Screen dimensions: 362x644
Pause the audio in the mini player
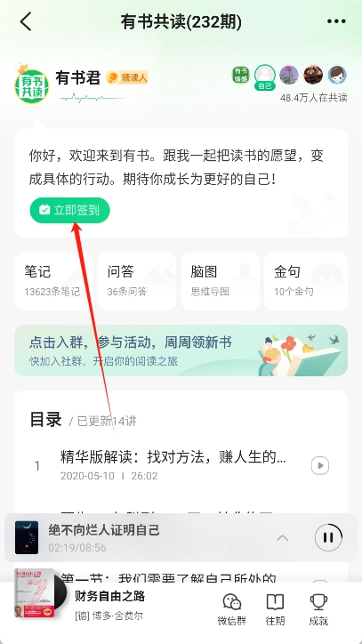tap(328, 537)
